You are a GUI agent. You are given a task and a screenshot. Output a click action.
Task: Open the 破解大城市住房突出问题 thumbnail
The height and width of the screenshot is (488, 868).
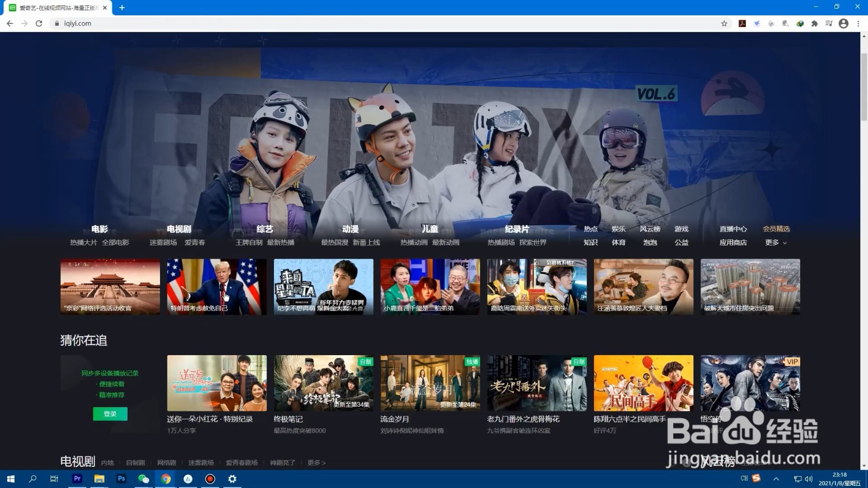pos(750,287)
